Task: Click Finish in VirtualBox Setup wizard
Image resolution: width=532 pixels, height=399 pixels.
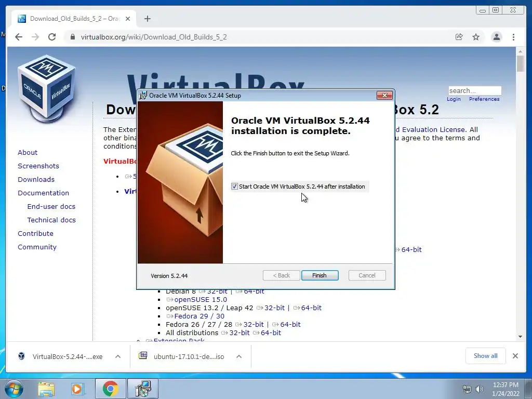Action: tap(320, 275)
